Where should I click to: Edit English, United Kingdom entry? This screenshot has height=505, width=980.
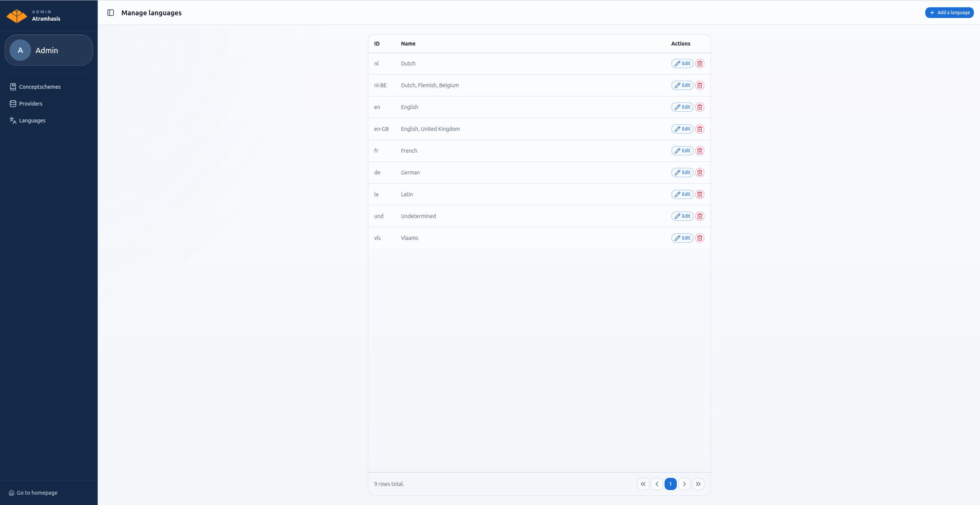pyautogui.click(x=682, y=129)
